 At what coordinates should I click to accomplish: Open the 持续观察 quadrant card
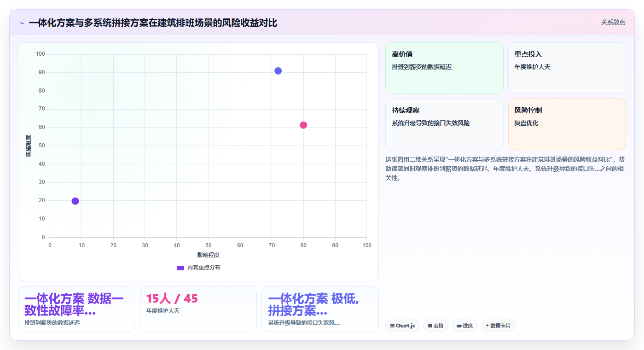[x=444, y=124]
